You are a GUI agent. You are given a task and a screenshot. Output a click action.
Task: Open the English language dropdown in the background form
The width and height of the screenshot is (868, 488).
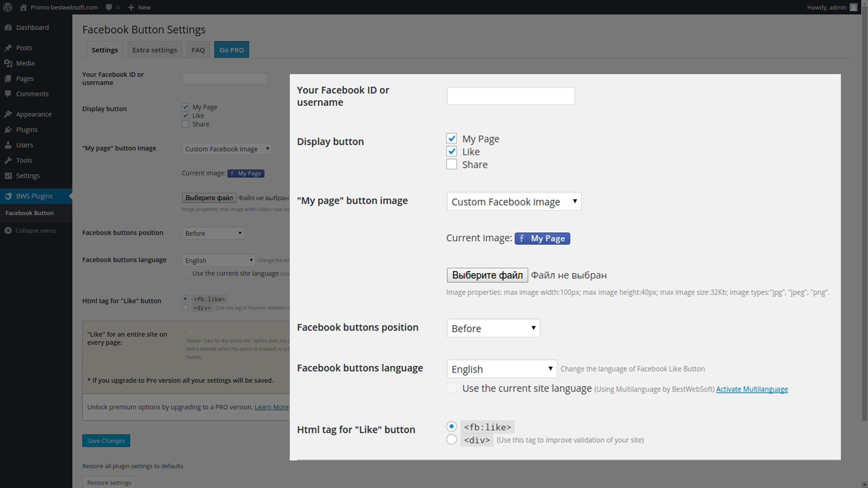tap(219, 260)
